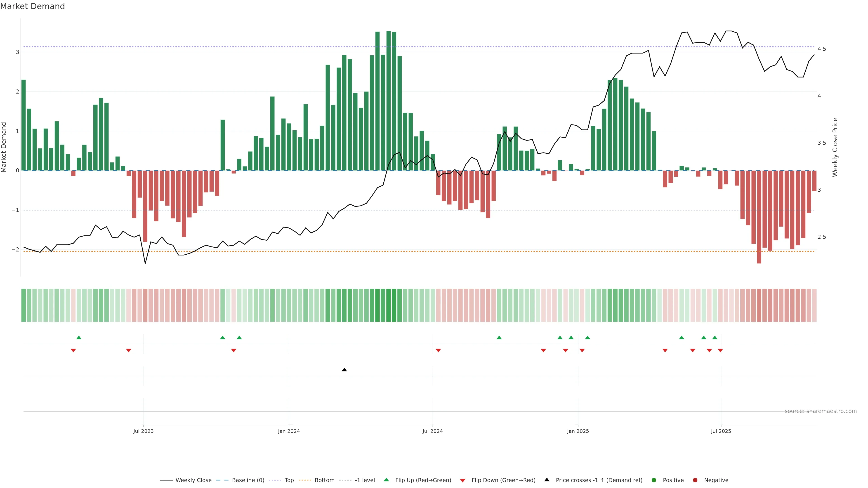
Task: Click the leftmost green flip-up triangle marker
Action: click(79, 338)
